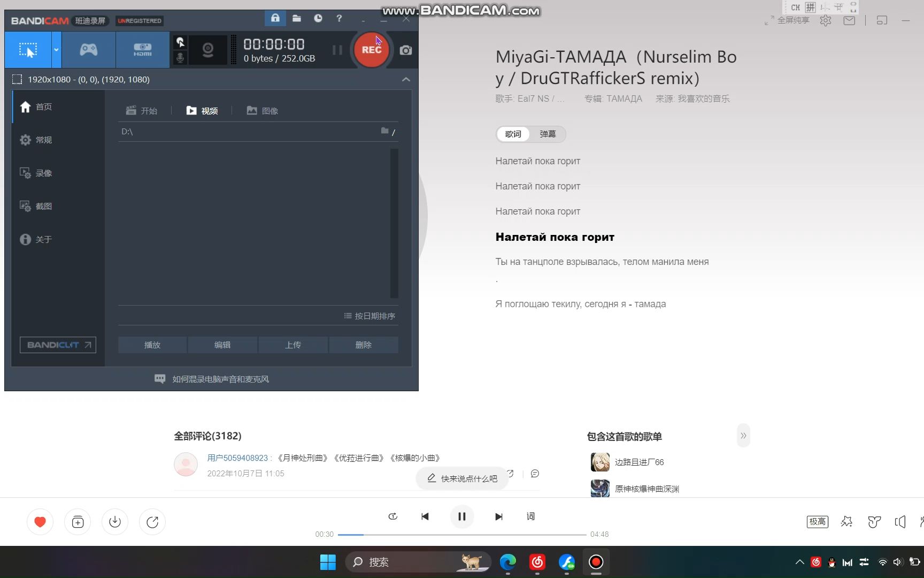924x578 pixels.
Task: Pause the playing song
Action: [x=462, y=516]
